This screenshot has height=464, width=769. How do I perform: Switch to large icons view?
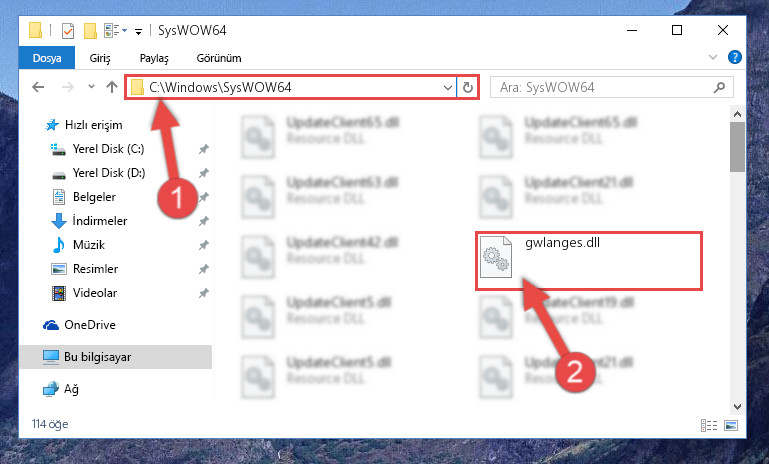[731, 425]
